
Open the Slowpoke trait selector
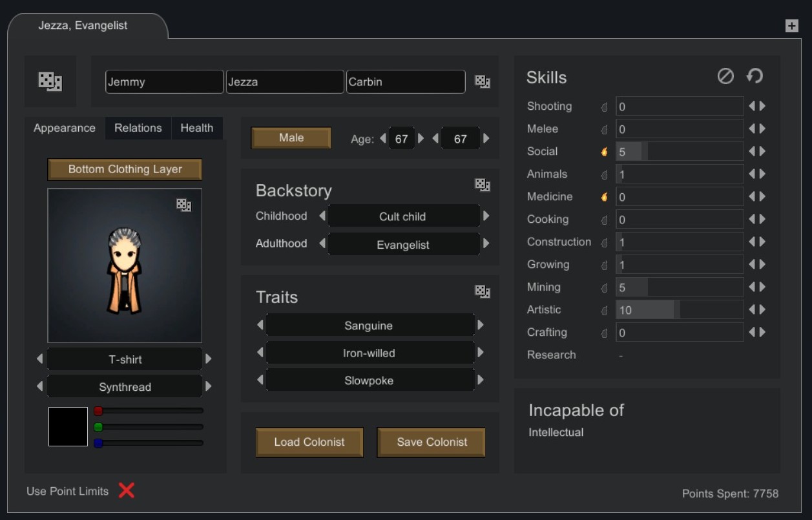(370, 380)
